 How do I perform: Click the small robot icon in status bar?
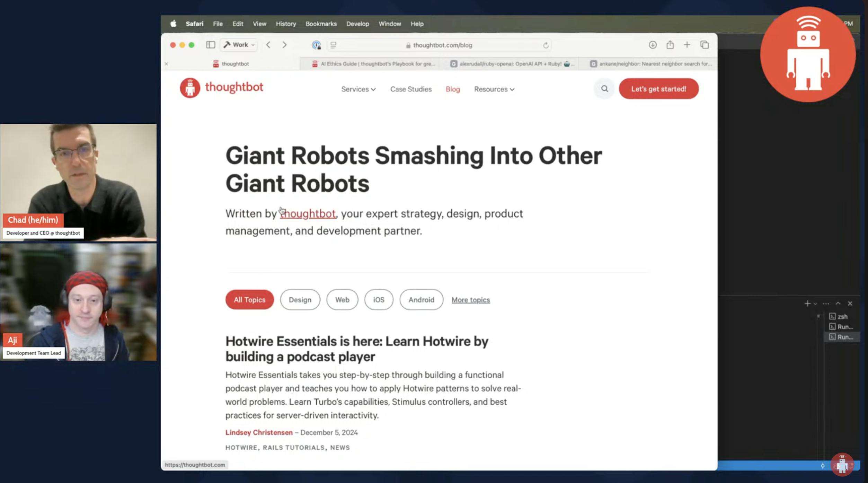(x=842, y=464)
